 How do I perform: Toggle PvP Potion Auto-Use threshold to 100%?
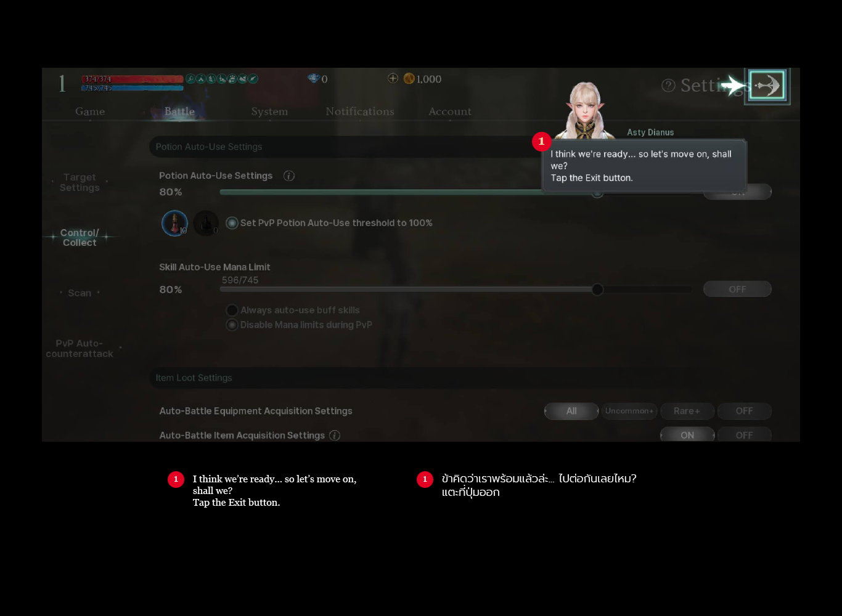232,223
